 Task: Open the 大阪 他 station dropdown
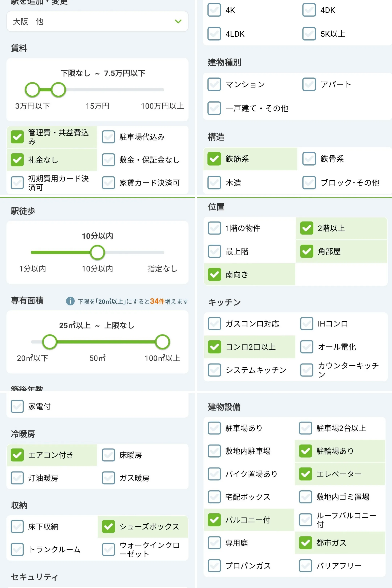[x=97, y=21]
